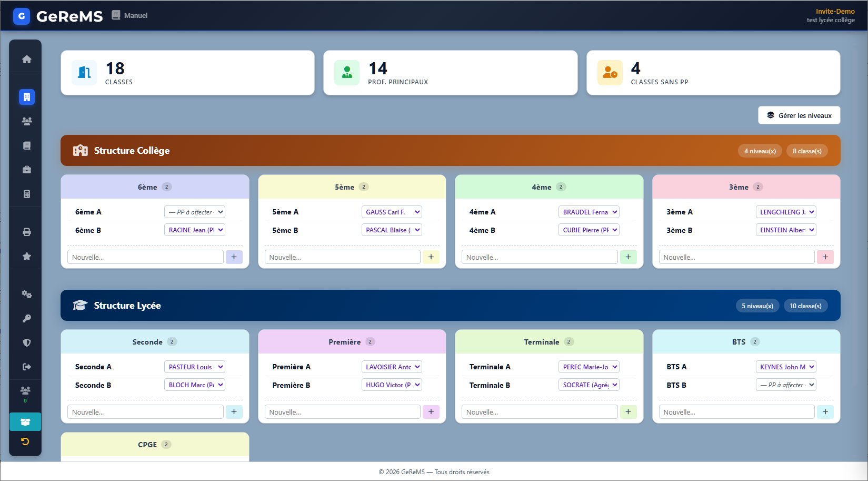This screenshot has height=481, width=868.
Task: Click the door icon on Classes card
Action: click(84, 73)
